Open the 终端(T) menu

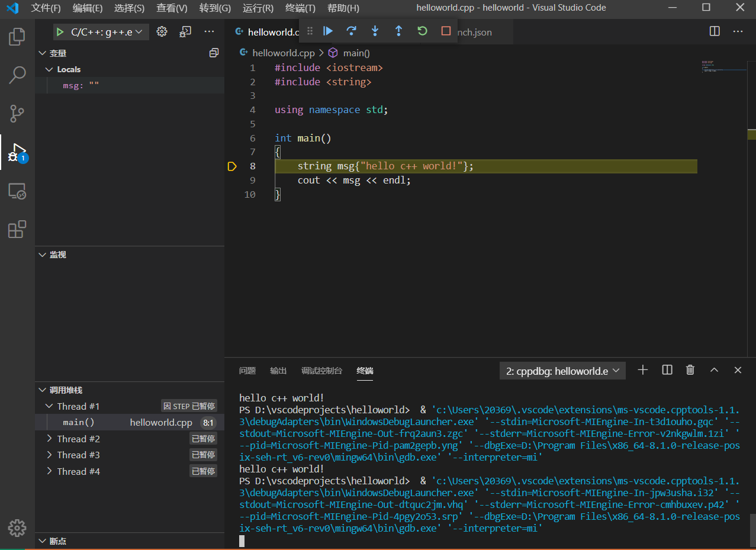(300, 8)
